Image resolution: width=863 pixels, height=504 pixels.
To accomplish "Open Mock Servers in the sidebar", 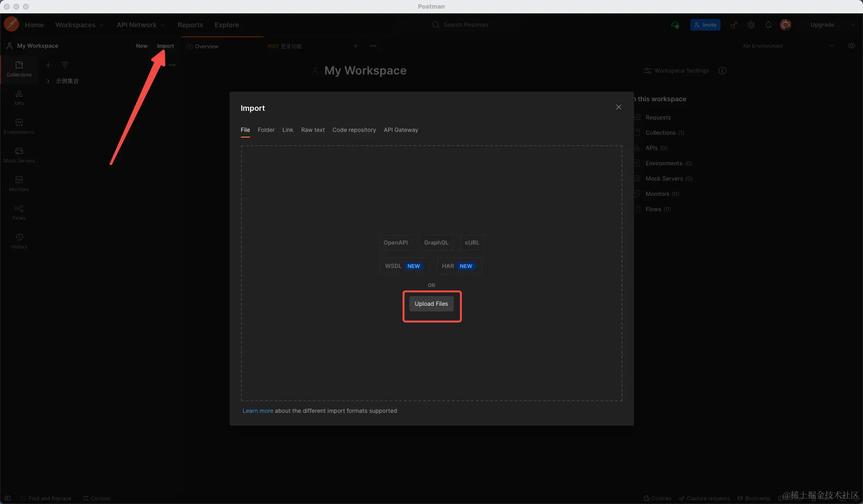I will tap(19, 155).
